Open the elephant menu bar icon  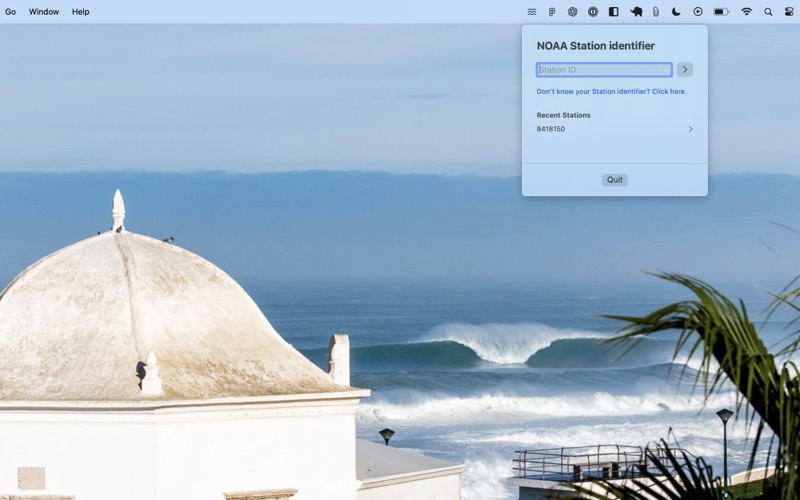tap(636, 12)
